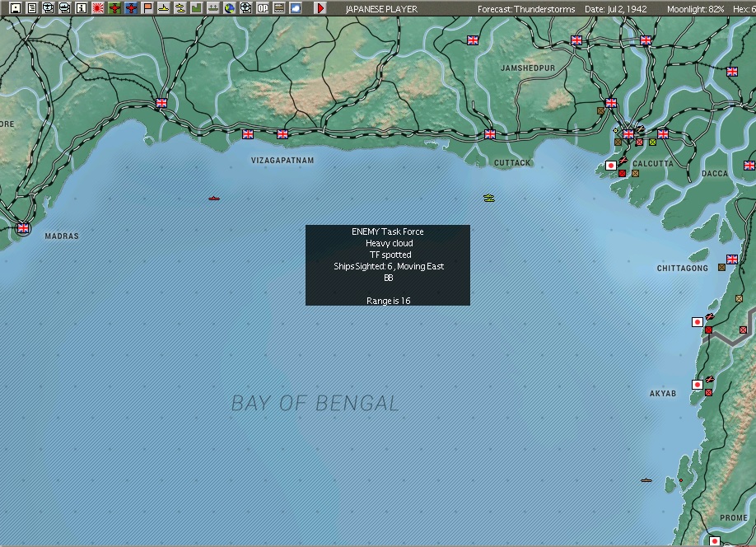This screenshot has width=756, height=547.
Task: Open combat reports via the rising sun icon
Action: 96,8
